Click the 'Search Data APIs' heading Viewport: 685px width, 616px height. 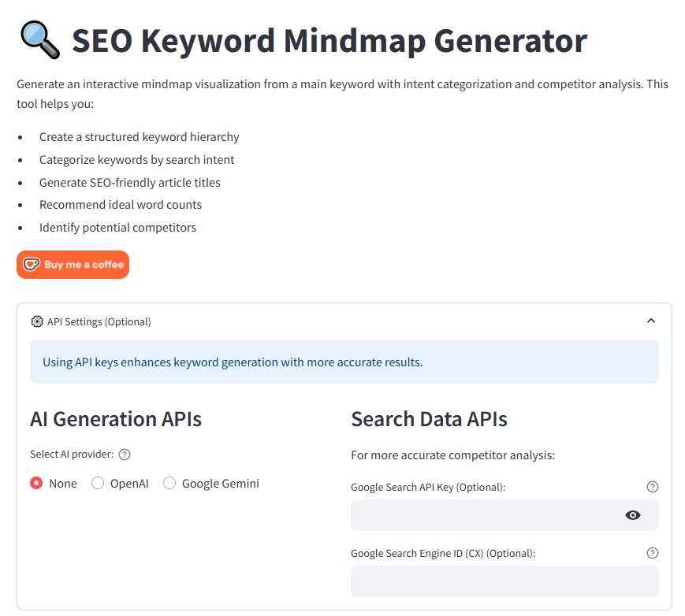click(428, 418)
